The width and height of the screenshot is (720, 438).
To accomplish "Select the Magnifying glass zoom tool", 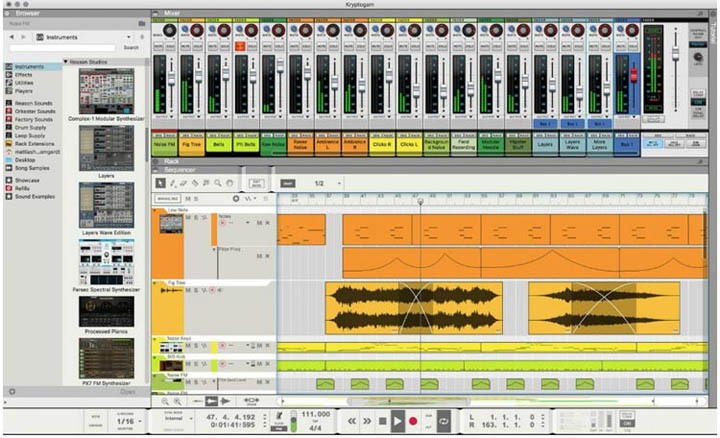I will [218, 183].
